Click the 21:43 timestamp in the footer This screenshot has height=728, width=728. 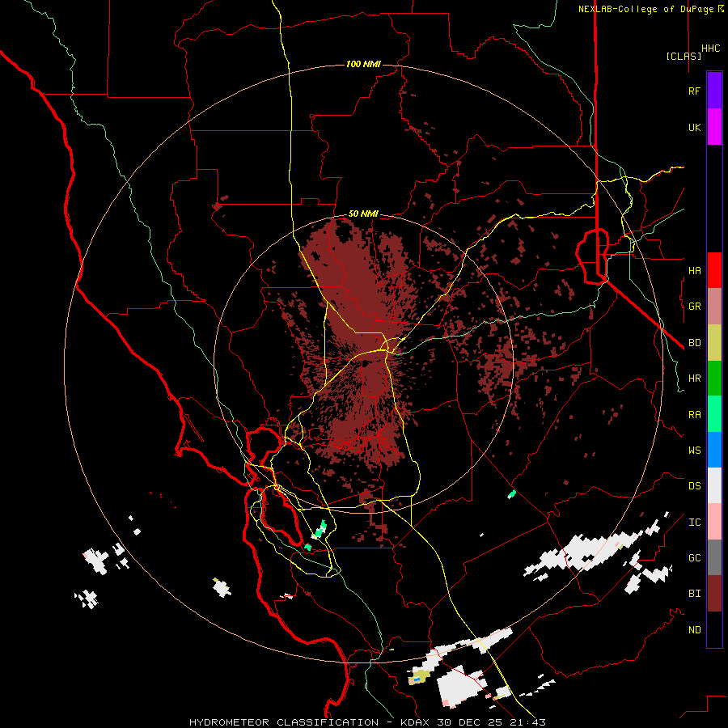tap(529, 722)
